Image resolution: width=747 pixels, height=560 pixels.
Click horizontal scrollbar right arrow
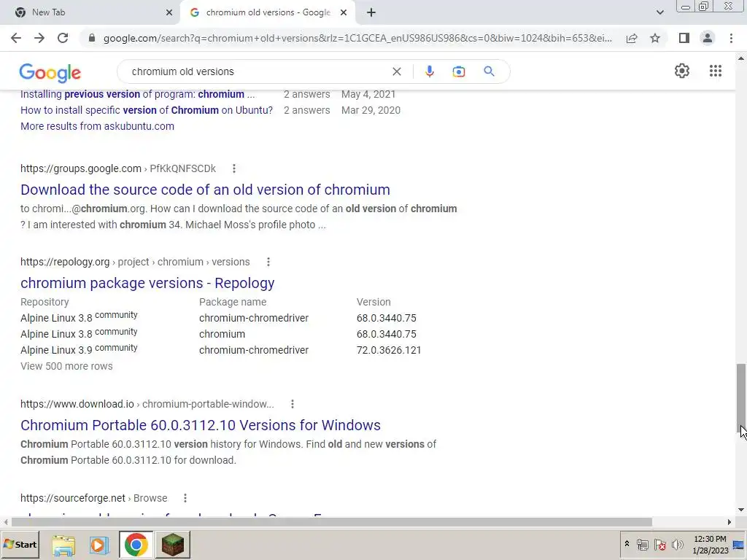point(729,522)
